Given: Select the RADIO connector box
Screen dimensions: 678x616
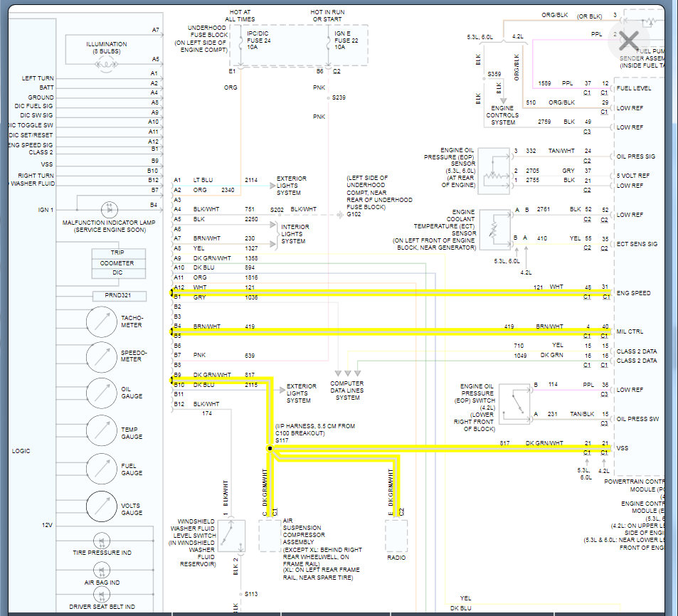Looking at the screenshot, I should coord(396,536).
